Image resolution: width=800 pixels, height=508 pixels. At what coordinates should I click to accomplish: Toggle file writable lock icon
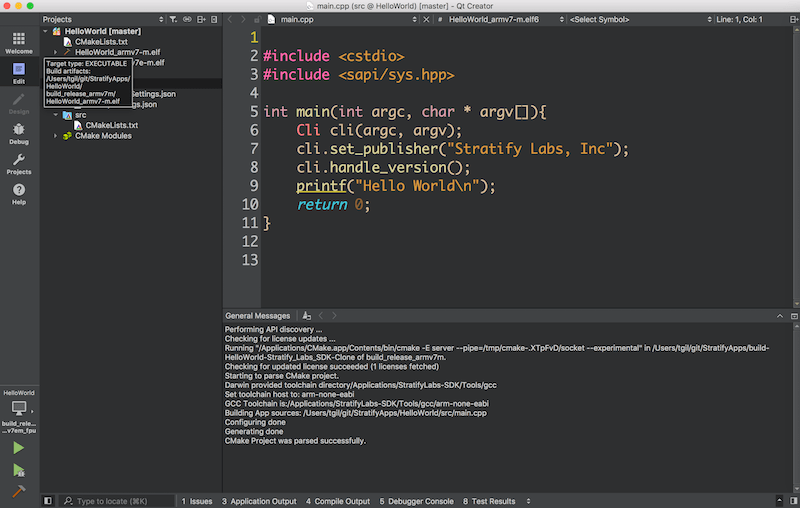257,19
